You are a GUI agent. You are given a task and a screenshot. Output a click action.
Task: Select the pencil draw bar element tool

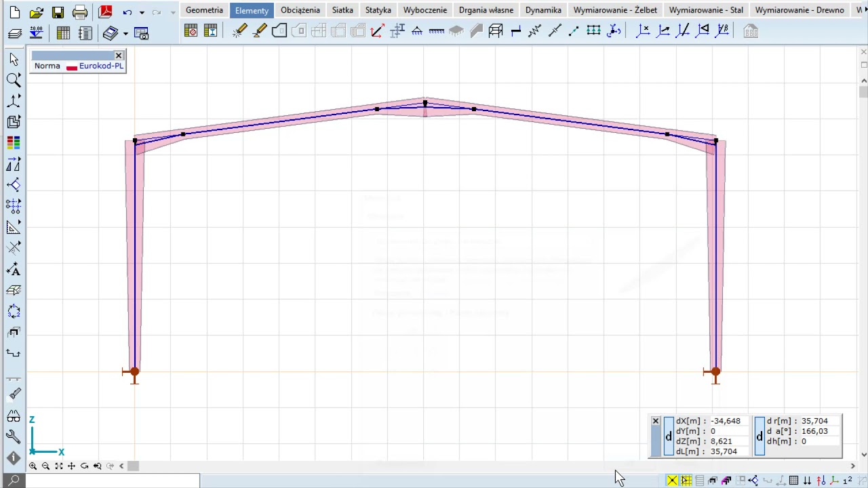(260, 30)
